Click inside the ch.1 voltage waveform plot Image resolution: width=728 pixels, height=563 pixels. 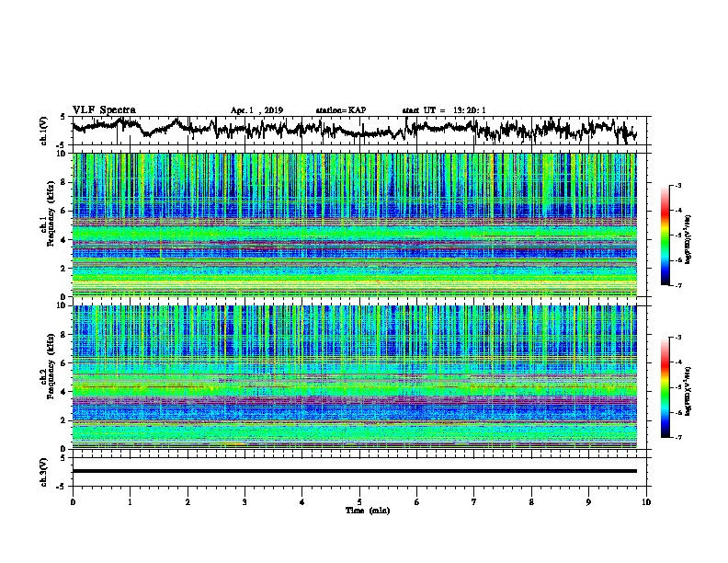pos(358,131)
